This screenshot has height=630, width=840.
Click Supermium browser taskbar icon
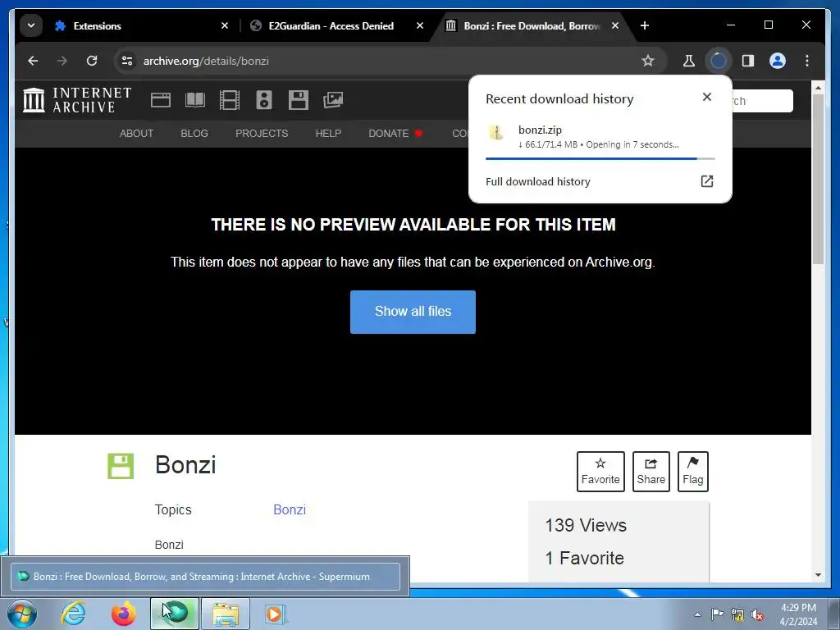point(175,614)
